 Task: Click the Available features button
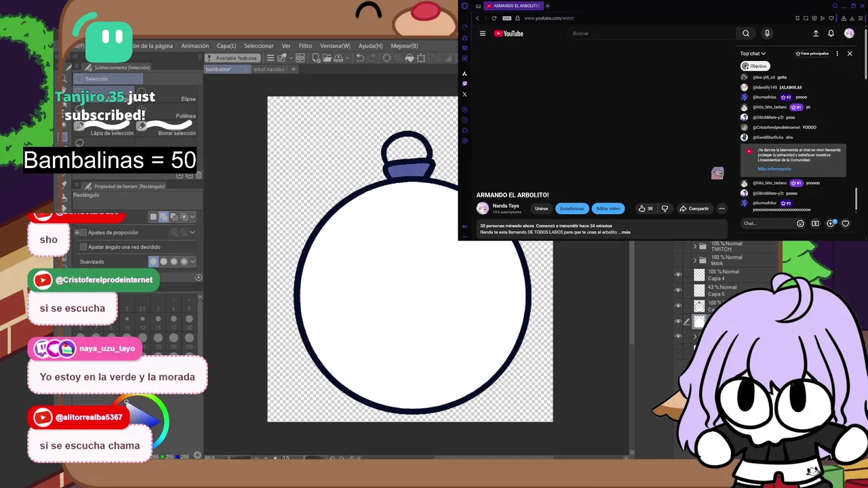233,58
